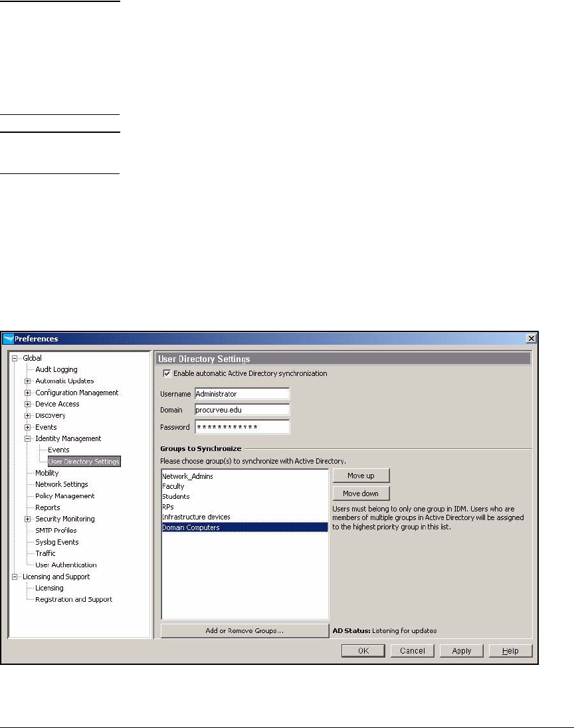Open Traffic preferences
The height and width of the screenshot is (728, 574).
point(45,553)
